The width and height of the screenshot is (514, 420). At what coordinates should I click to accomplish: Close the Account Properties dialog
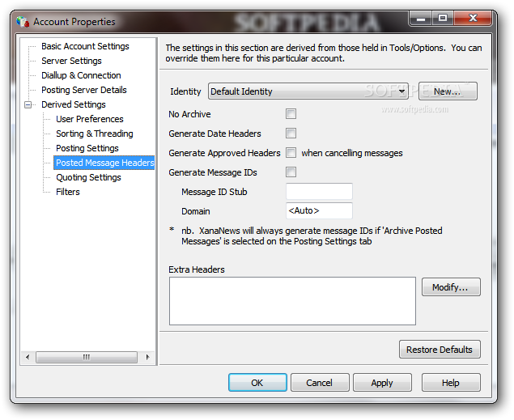[x=473, y=19]
